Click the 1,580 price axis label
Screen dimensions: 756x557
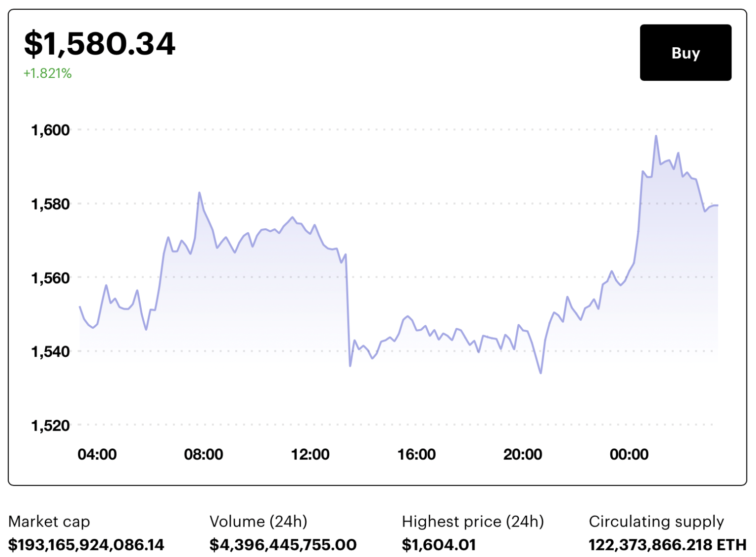pyautogui.click(x=50, y=204)
